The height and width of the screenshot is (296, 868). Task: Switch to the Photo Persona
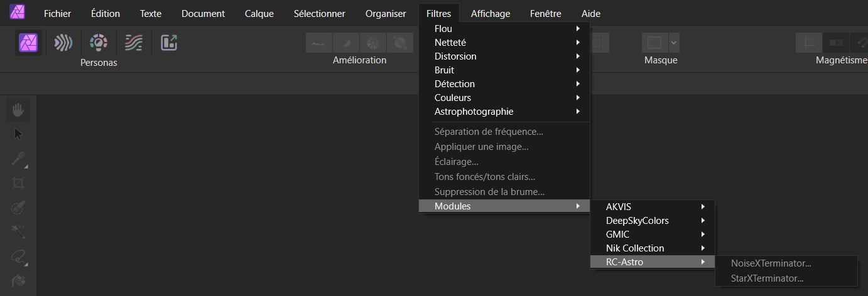(28, 42)
